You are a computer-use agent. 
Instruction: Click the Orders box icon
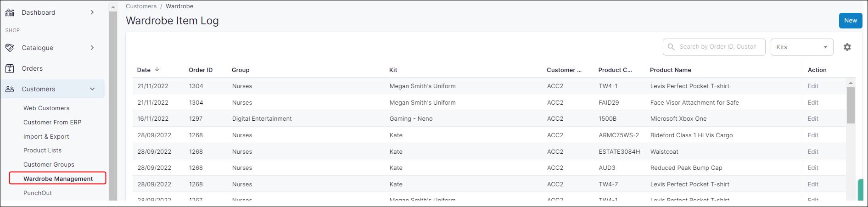[10, 68]
